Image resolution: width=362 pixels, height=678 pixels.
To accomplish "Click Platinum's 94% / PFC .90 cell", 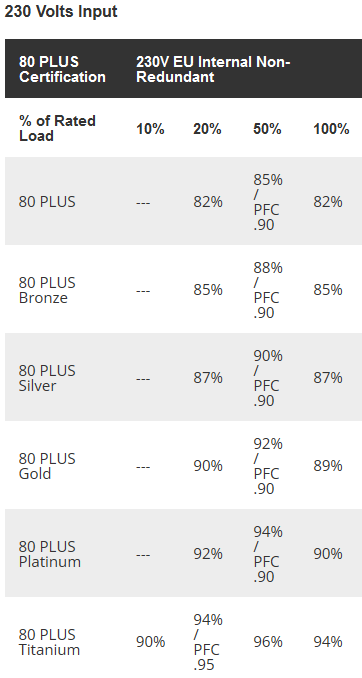I will 268,554.
